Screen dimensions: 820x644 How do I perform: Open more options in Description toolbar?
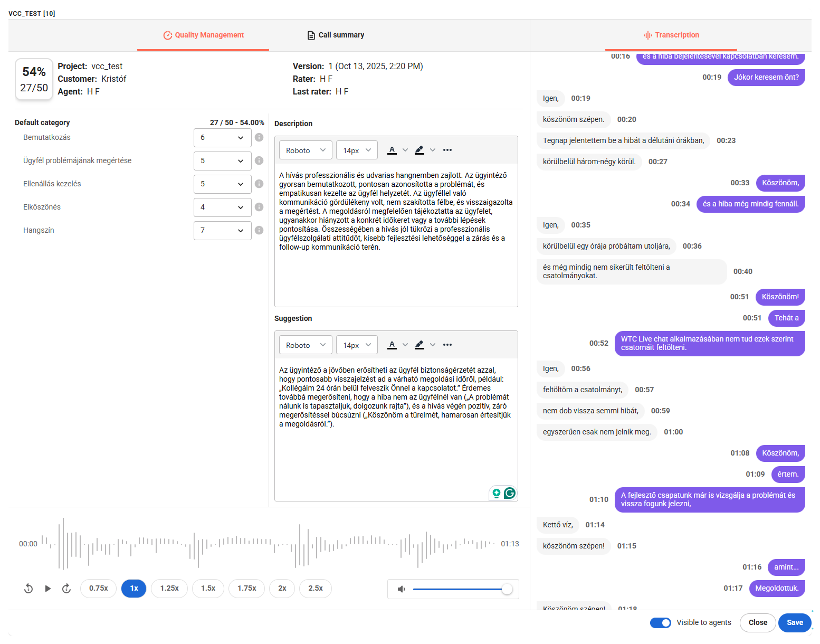click(447, 150)
